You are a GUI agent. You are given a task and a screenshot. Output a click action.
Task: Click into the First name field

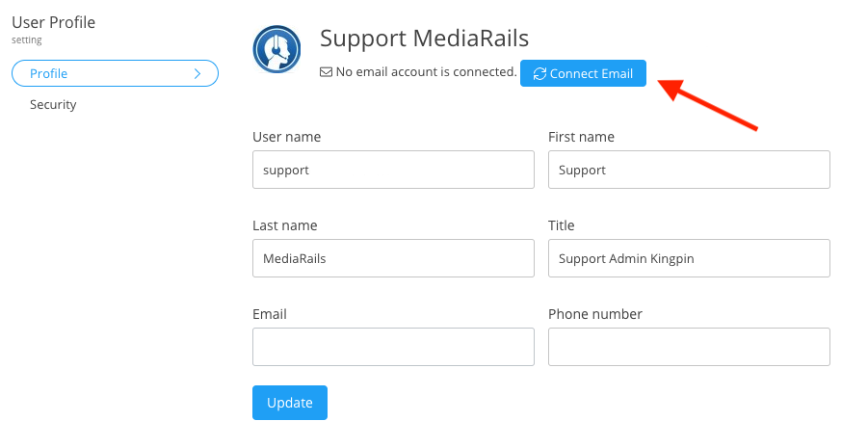click(x=689, y=170)
